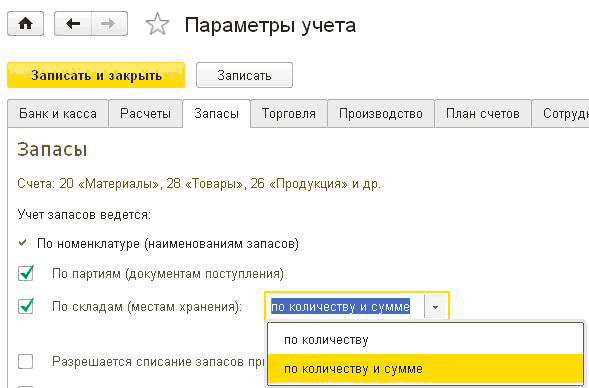Go to the План счетов tab
Image resolution: width=589 pixels, height=388 pixels.
tap(483, 113)
